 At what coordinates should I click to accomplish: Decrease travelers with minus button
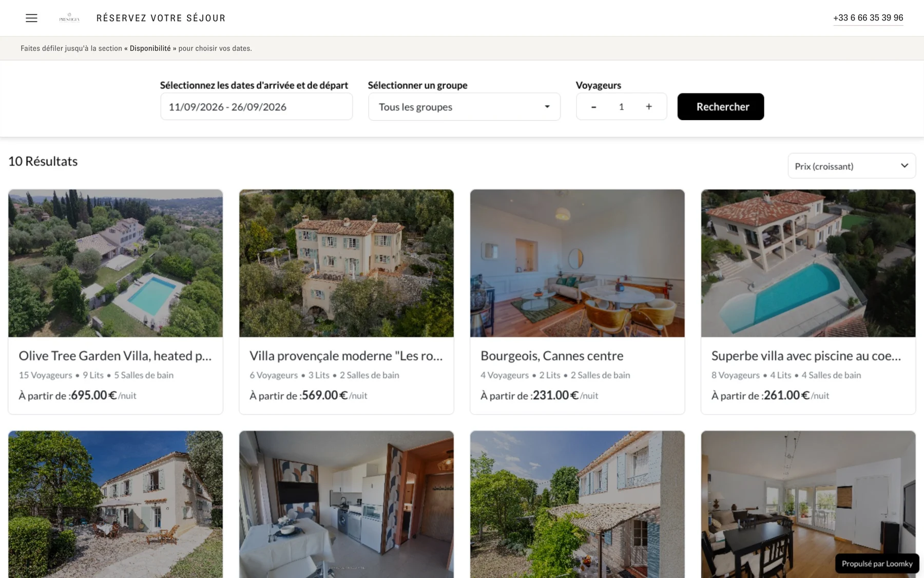pyautogui.click(x=593, y=107)
